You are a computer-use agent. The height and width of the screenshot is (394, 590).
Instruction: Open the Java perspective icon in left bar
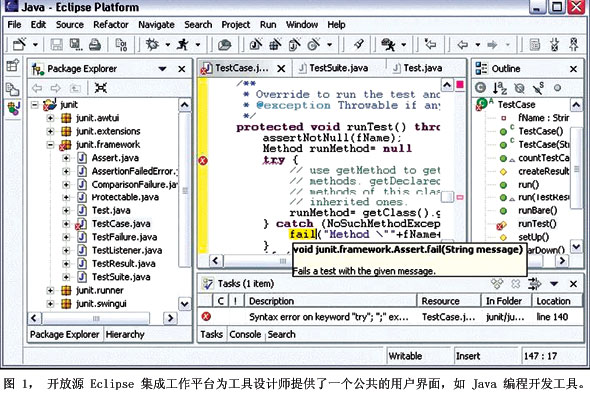click(13, 108)
